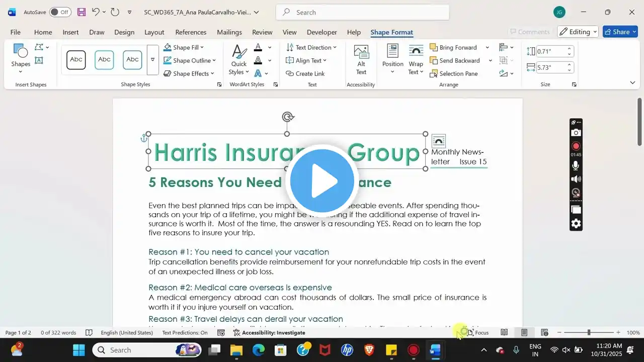644x362 pixels.
Task: Click the Text Outline letter A icon
Action: click(x=258, y=60)
